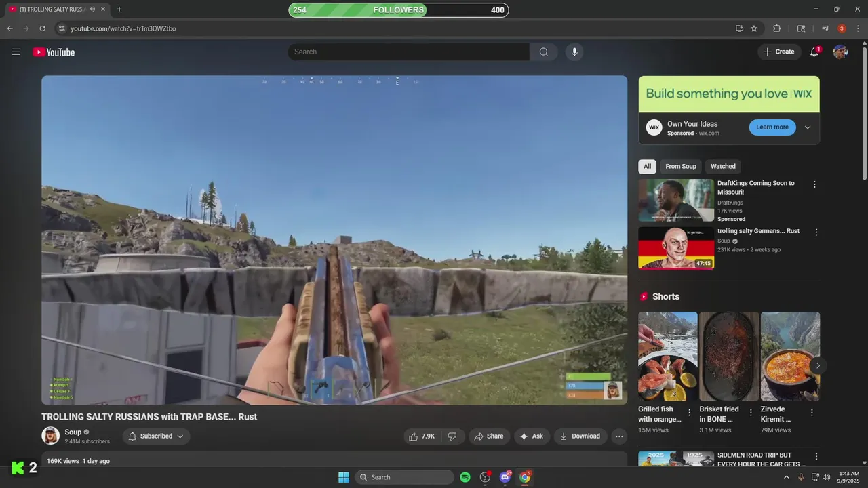The width and height of the screenshot is (868, 488).
Task: Click the Windows taskbar search box
Action: point(405,477)
